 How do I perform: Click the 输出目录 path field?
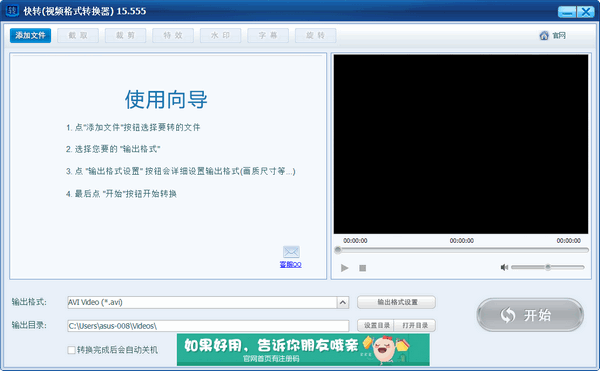208,326
